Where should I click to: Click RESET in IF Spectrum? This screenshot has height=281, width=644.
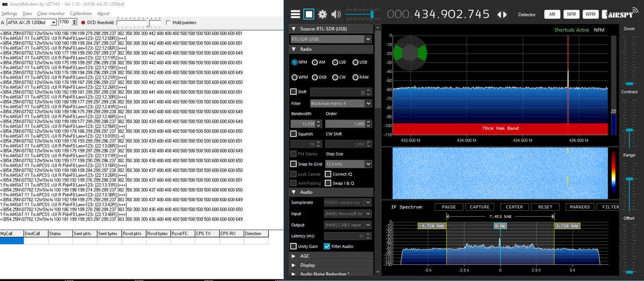click(545, 207)
